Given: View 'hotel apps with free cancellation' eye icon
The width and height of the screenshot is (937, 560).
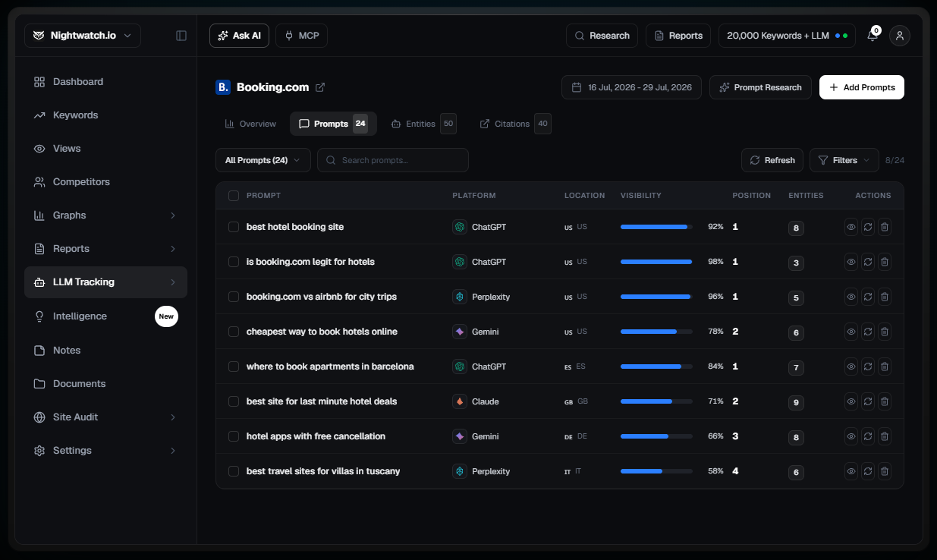Looking at the screenshot, I should 851,436.
